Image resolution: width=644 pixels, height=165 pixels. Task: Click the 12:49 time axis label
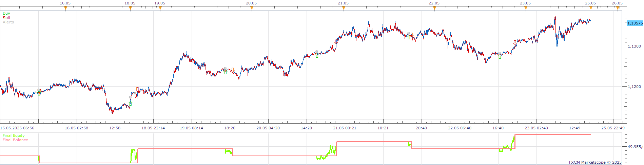pos(574,128)
